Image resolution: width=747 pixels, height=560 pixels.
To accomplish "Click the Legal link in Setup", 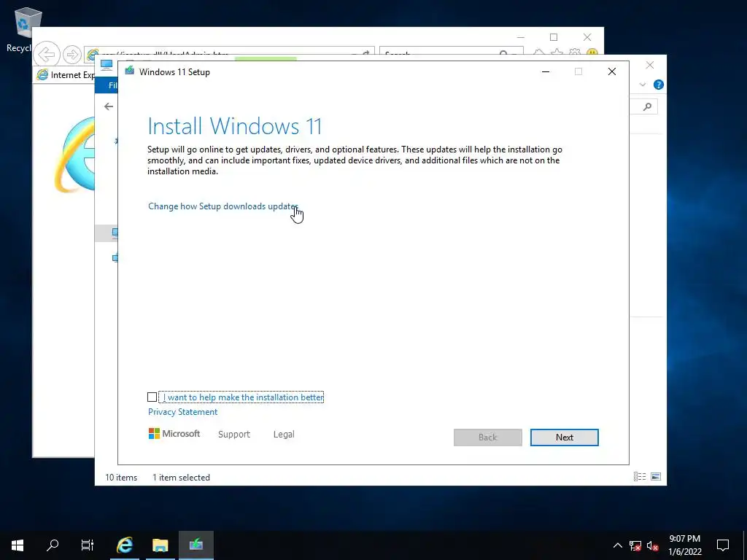I will [x=284, y=435].
